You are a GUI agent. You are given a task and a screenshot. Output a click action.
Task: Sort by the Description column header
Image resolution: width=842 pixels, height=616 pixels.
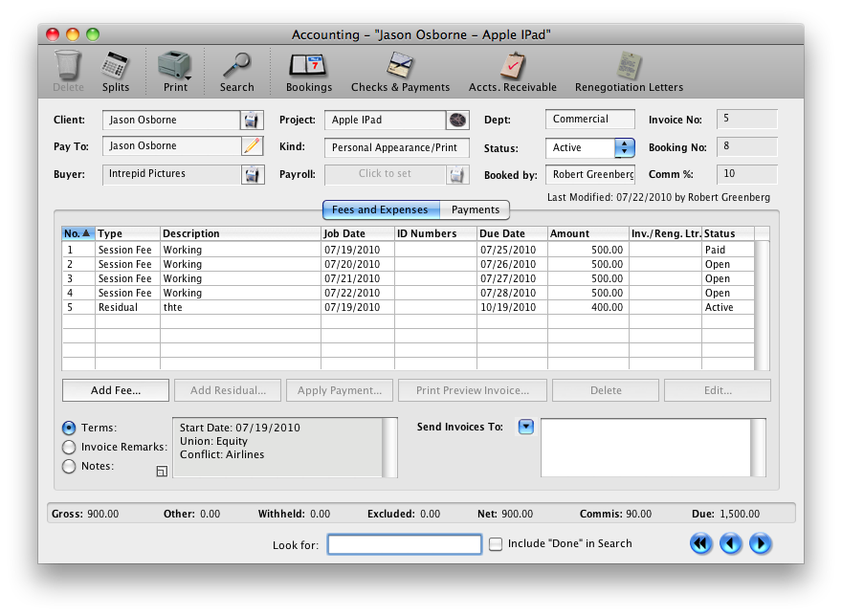tap(240, 233)
